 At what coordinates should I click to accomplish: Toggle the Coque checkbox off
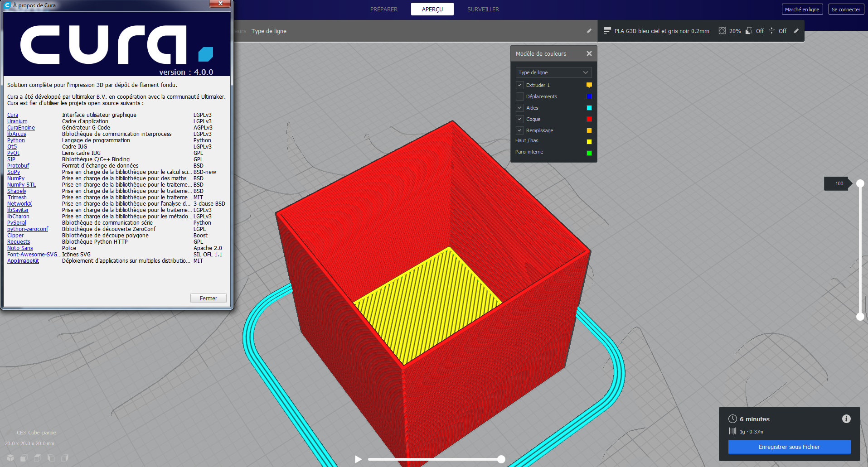point(520,119)
